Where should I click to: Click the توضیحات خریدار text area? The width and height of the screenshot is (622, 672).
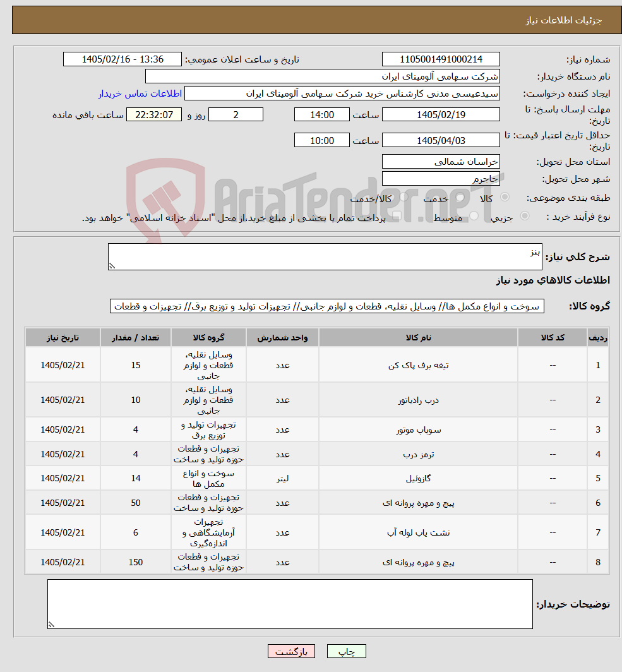coord(290,604)
